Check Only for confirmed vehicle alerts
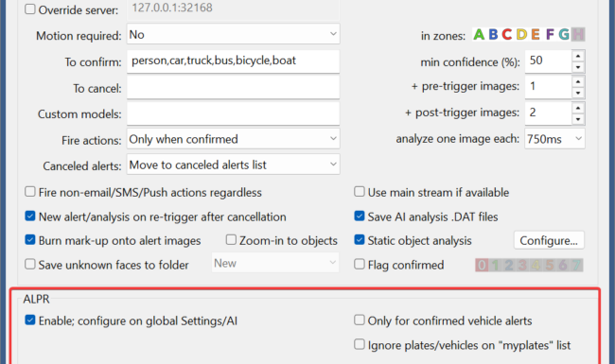The image size is (615, 364). 360,321
